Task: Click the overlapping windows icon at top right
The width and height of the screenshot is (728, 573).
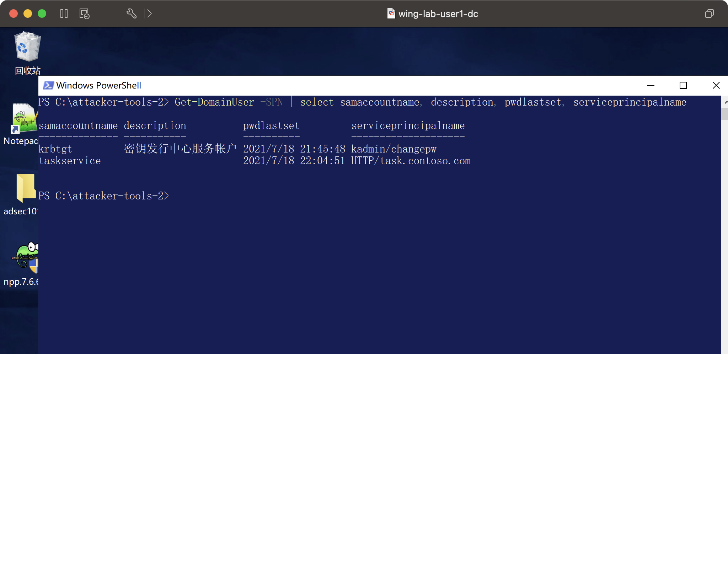Action: pyautogui.click(x=709, y=14)
